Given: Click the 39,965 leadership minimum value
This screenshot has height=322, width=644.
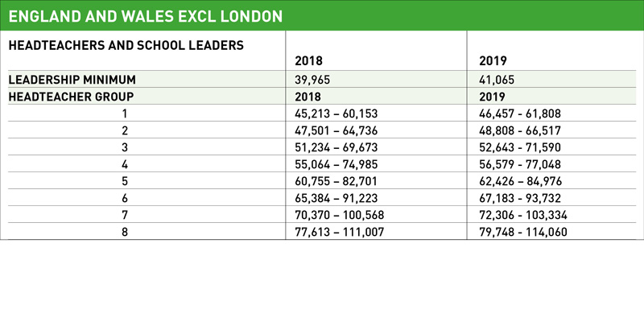Looking at the screenshot, I should click(x=312, y=80).
